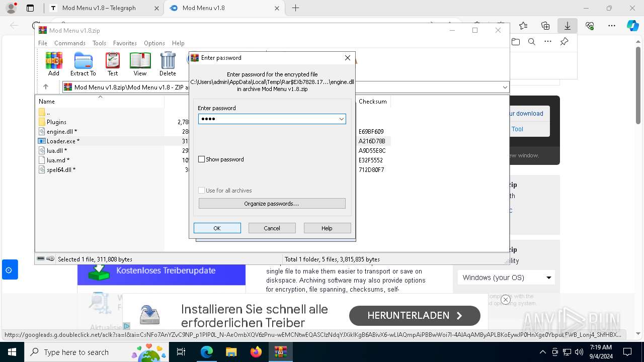Open Edge collections icon
644x362 pixels.
(x=545, y=25)
